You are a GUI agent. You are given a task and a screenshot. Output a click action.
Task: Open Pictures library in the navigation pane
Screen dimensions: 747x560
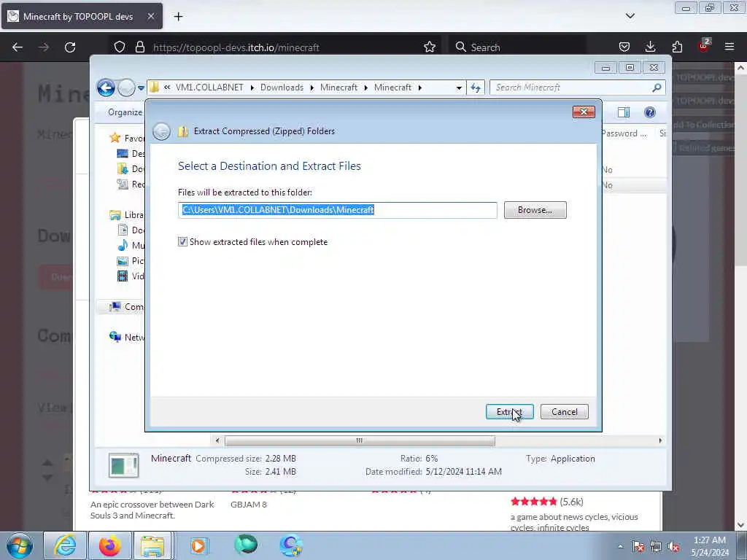[131, 260]
